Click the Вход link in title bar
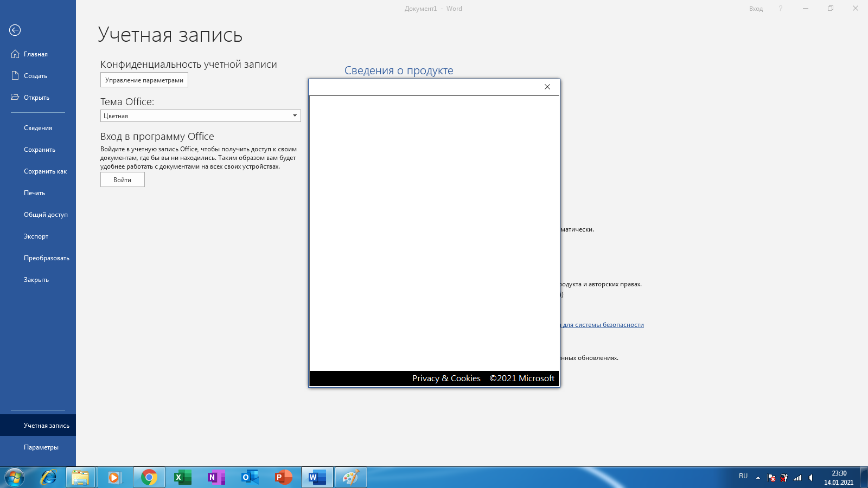 [756, 9]
